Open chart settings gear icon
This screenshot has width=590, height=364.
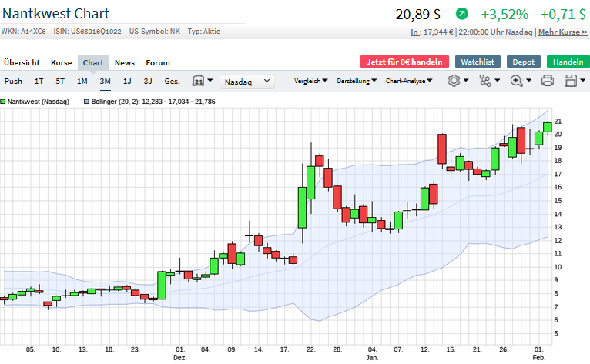pyautogui.click(x=454, y=81)
